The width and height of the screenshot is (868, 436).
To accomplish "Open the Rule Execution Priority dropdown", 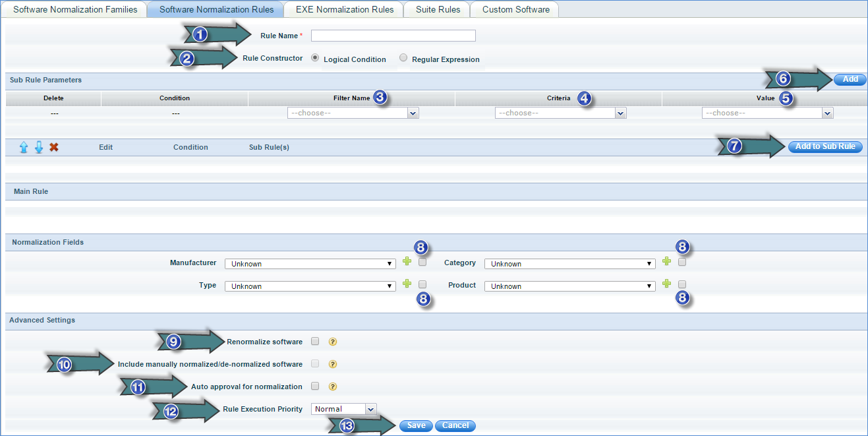I will (343, 409).
